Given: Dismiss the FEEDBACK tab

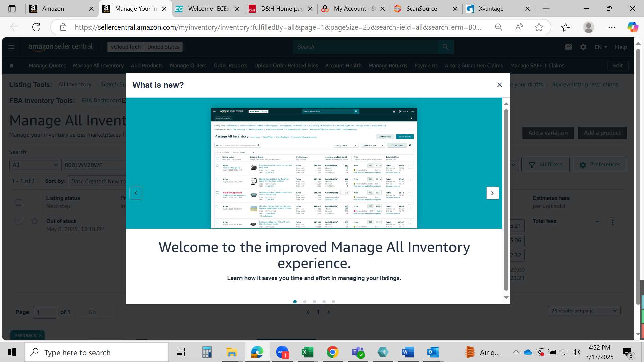Looking at the screenshot, I should [40, 335].
